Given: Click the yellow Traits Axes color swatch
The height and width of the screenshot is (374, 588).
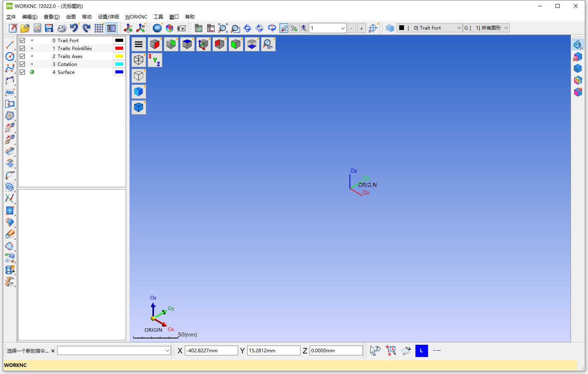Looking at the screenshot, I should coord(119,56).
